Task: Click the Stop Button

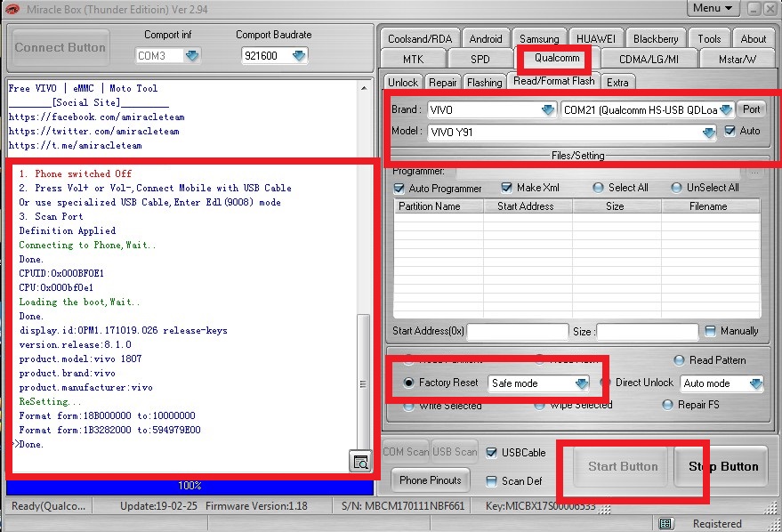Action: [723, 467]
